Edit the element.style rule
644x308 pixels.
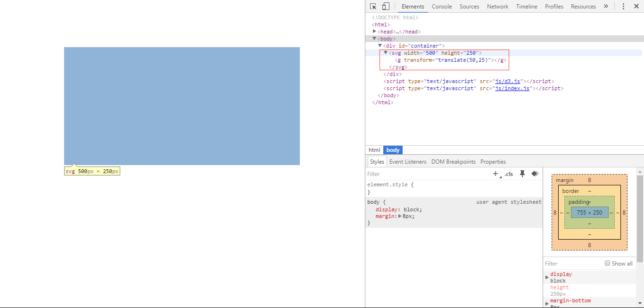(390, 185)
